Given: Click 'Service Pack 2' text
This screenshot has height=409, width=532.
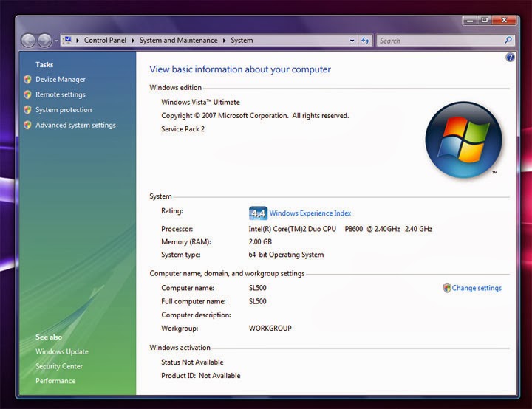Looking at the screenshot, I should click(x=183, y=129).
